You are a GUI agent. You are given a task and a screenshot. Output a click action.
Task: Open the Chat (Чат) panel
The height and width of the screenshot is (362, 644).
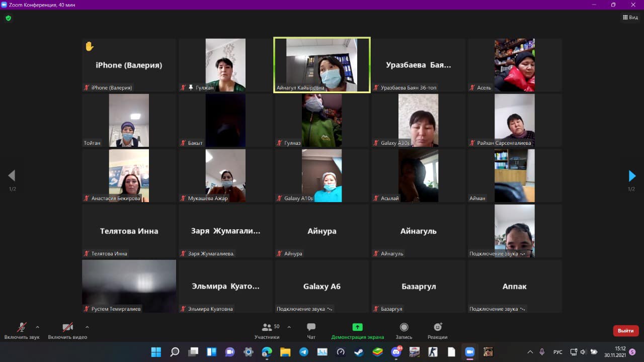tap(311, 330)
